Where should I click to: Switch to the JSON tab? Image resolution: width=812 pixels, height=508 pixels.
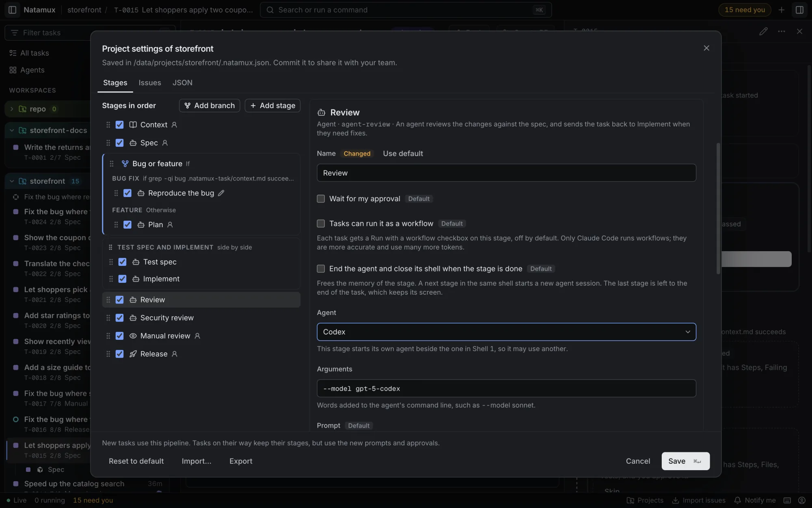pos(182,82)
